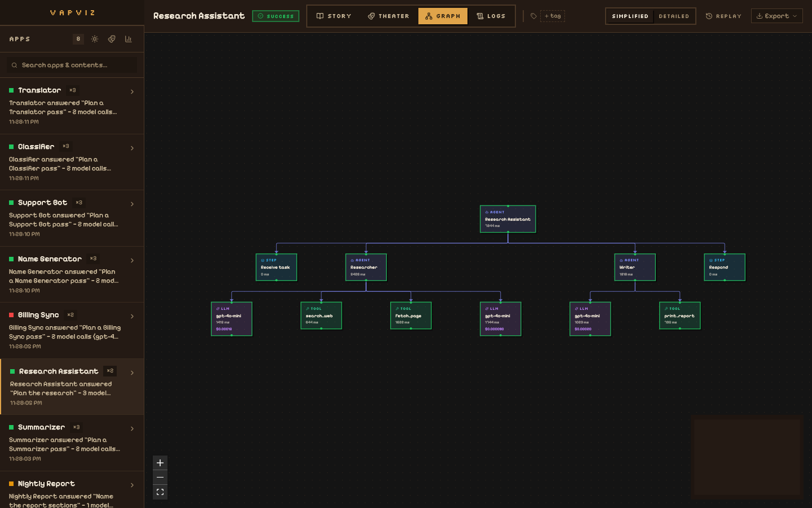
Task: Click the graph minimap in the corner
Action: tap(747, 458)
